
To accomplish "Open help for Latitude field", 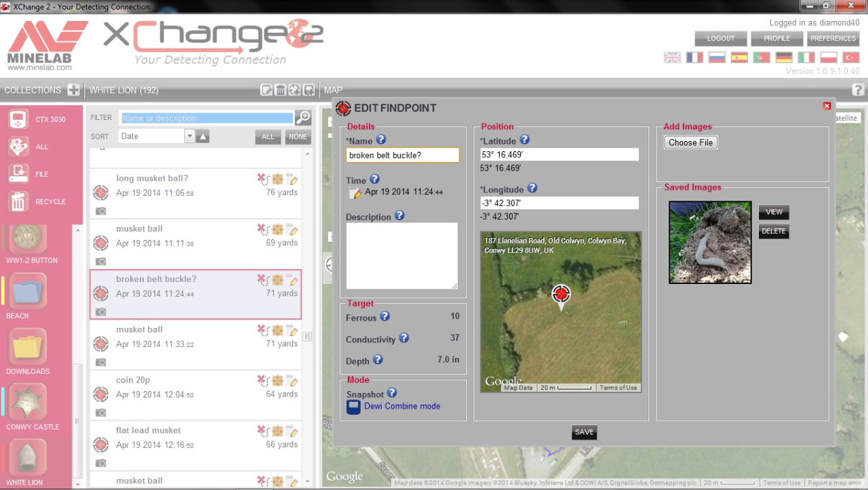I will (x=524, y=140).
